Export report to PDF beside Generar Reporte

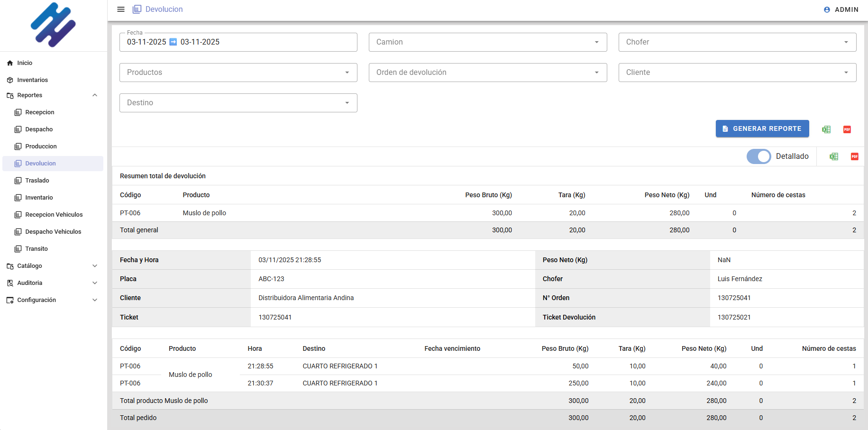coord(847,129)
